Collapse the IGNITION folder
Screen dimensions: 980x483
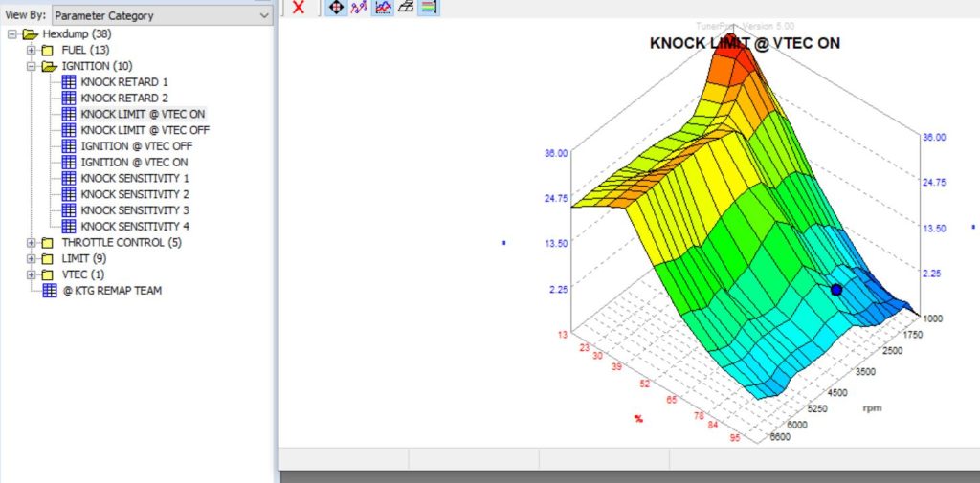32,66
